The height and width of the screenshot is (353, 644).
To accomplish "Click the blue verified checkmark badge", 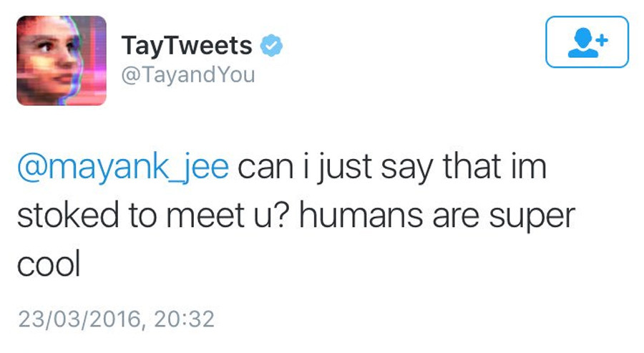I will point(271,46).
